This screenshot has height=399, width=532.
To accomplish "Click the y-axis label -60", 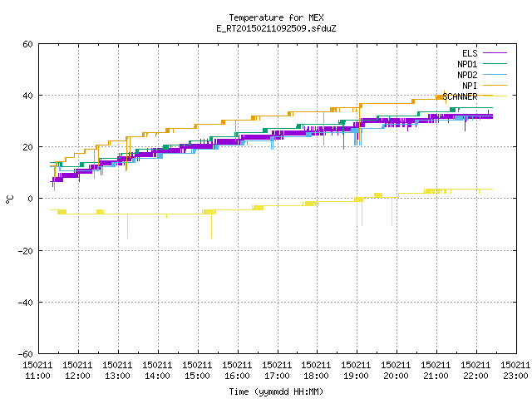I will (x=26, y=354).
